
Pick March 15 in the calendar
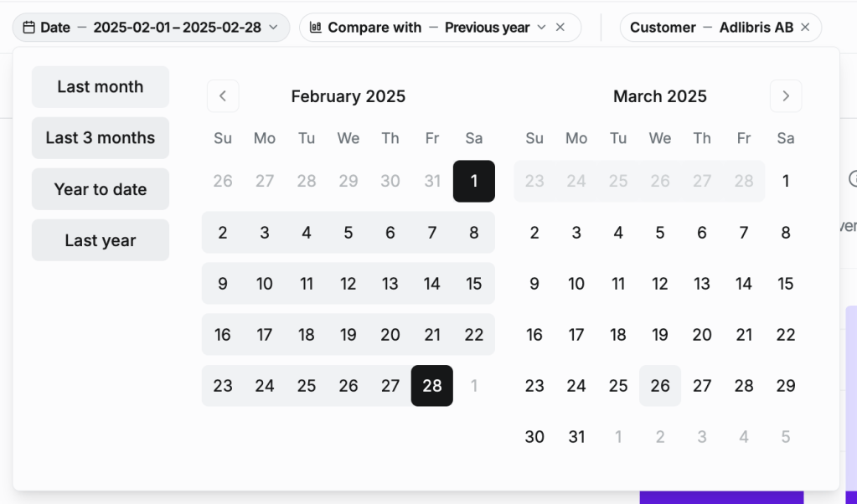tap(785, 284)
